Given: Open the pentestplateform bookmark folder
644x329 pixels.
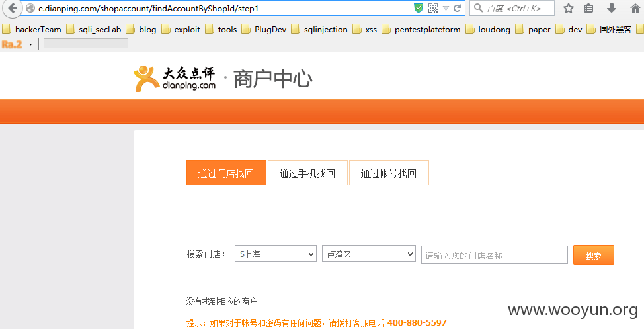Looking at the screenshot, I should click(x=421, y=30).
